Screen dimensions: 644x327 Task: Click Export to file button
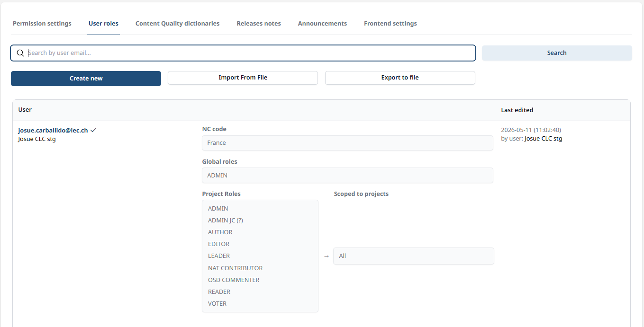400,78
